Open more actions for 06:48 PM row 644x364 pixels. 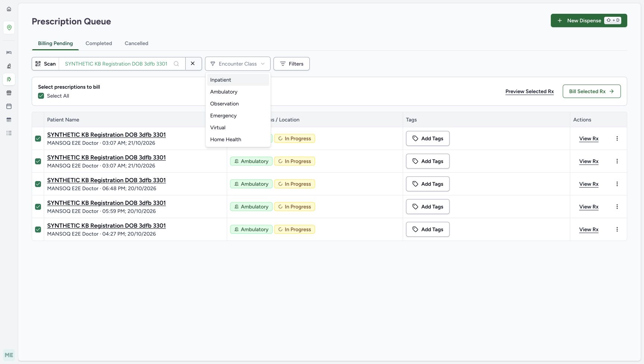(x=617, y=184)
